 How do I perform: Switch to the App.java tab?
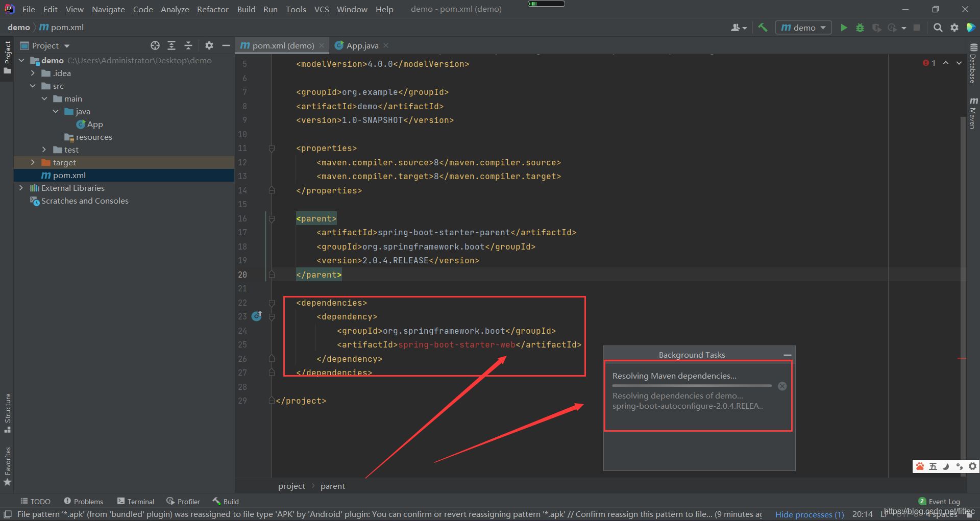(362, 45)
